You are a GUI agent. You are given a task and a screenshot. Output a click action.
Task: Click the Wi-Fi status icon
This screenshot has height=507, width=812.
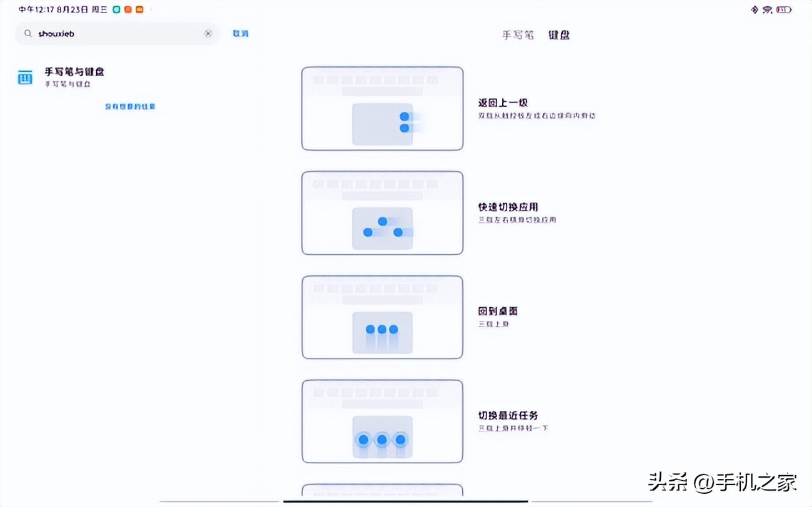click(768, 9)
